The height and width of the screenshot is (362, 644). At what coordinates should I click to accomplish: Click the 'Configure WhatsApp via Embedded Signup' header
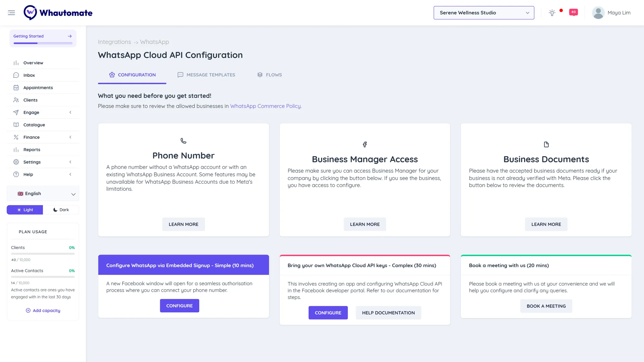183,265
